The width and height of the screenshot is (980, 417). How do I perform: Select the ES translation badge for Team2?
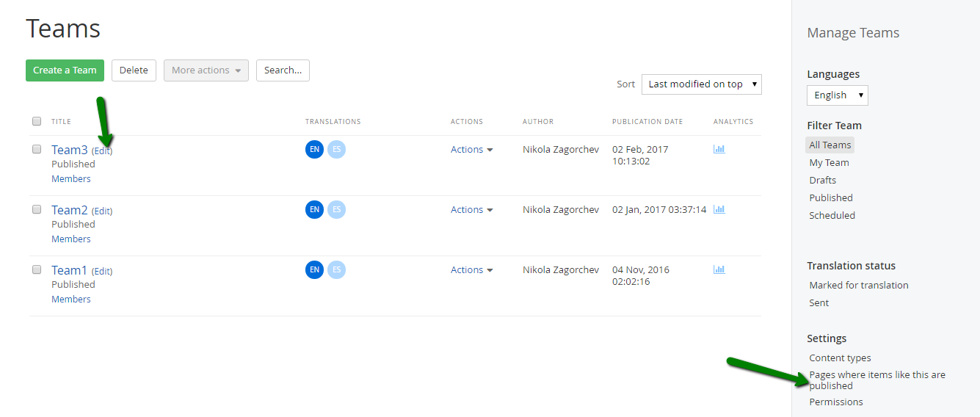click(x=336, y=209)
